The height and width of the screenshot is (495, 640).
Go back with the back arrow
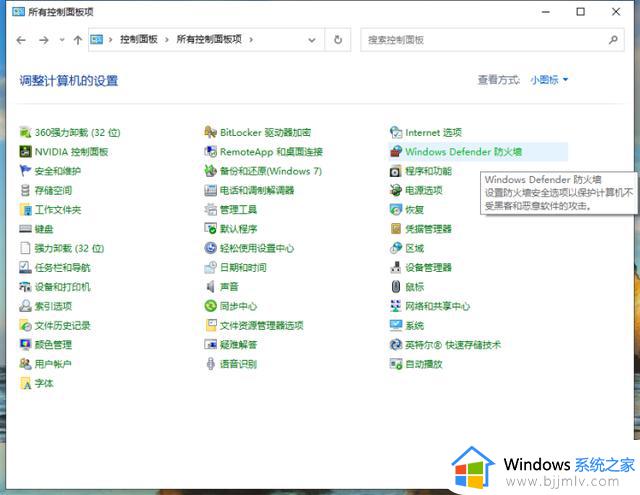pyautogui.click(x=21, y=40)
